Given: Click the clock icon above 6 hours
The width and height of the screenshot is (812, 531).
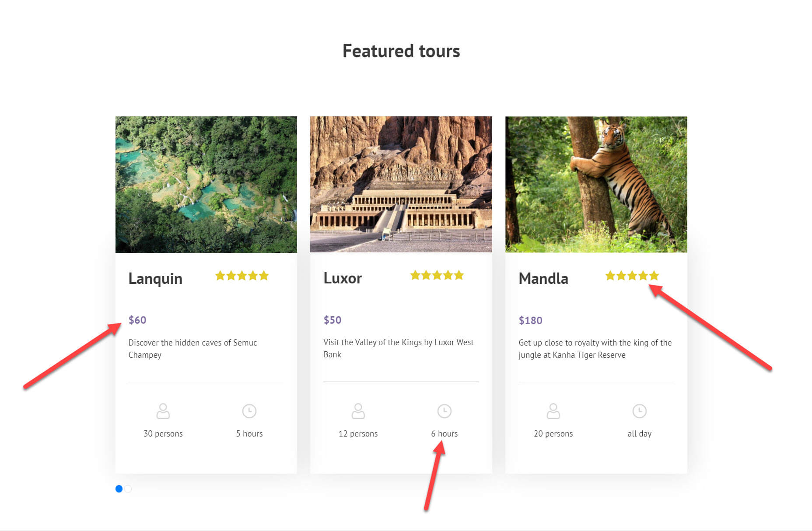Looking at the screenshot, I should [444, 411].
